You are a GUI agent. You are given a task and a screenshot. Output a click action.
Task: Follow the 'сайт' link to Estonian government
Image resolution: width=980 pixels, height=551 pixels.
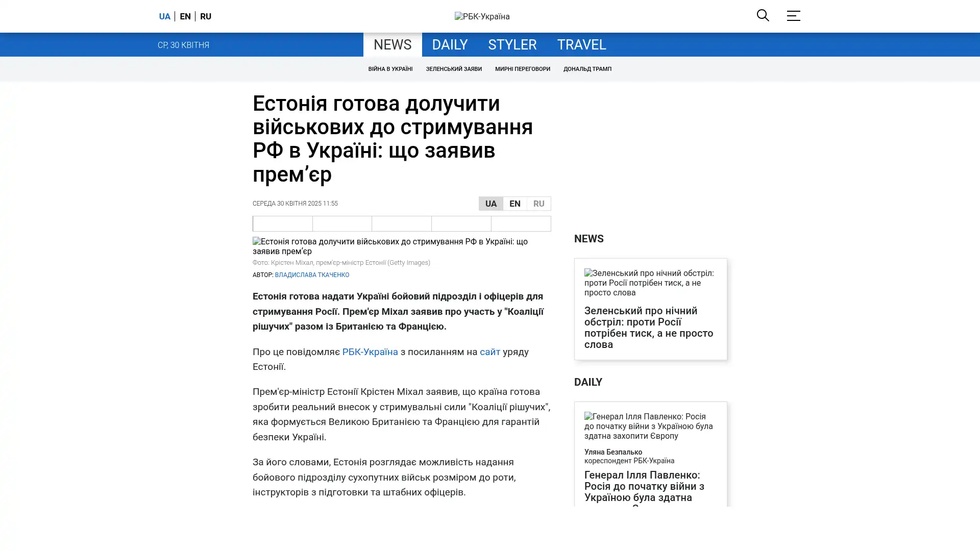[489, 352]
